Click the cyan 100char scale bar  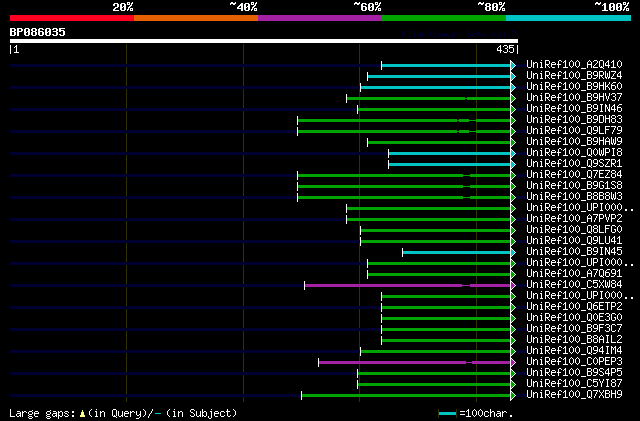tap(447, 414)
